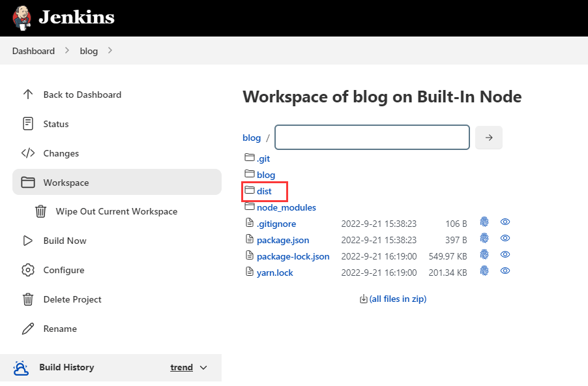588x386 pixels.
Task: Open the package-lock.json file
Action: 293,256
